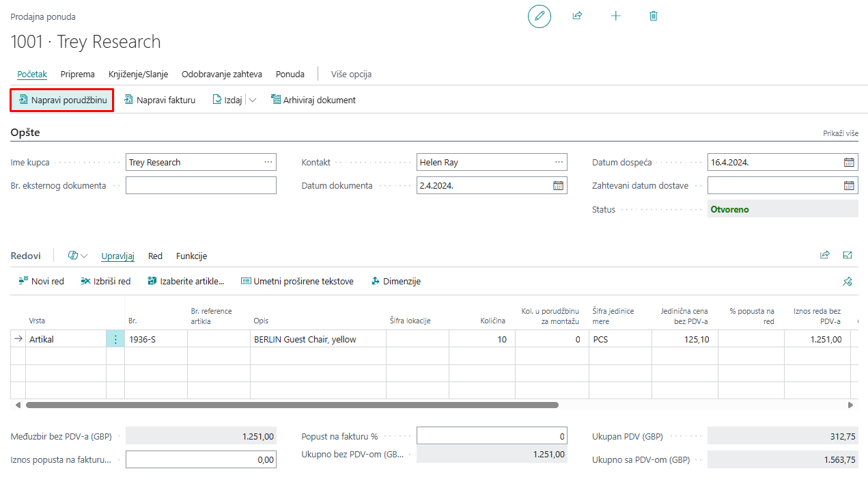Open calendar picker for Datum dokumenta

(x=558, y=185)
